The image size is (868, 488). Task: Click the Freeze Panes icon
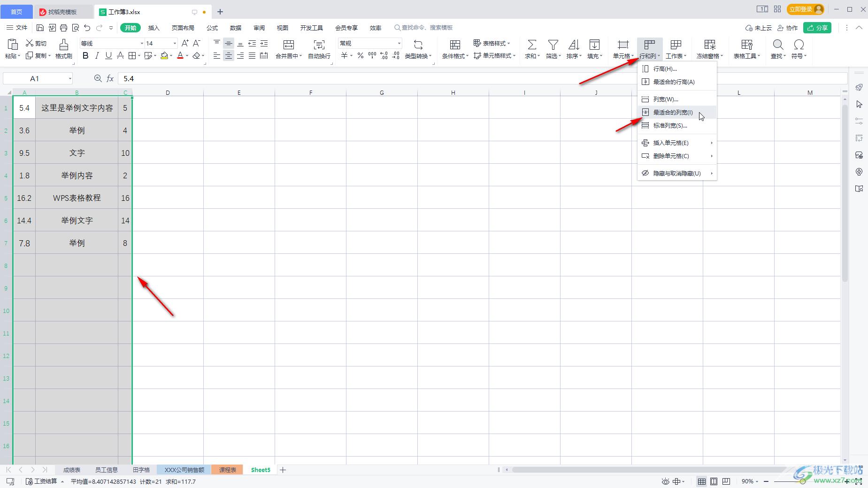710,45
